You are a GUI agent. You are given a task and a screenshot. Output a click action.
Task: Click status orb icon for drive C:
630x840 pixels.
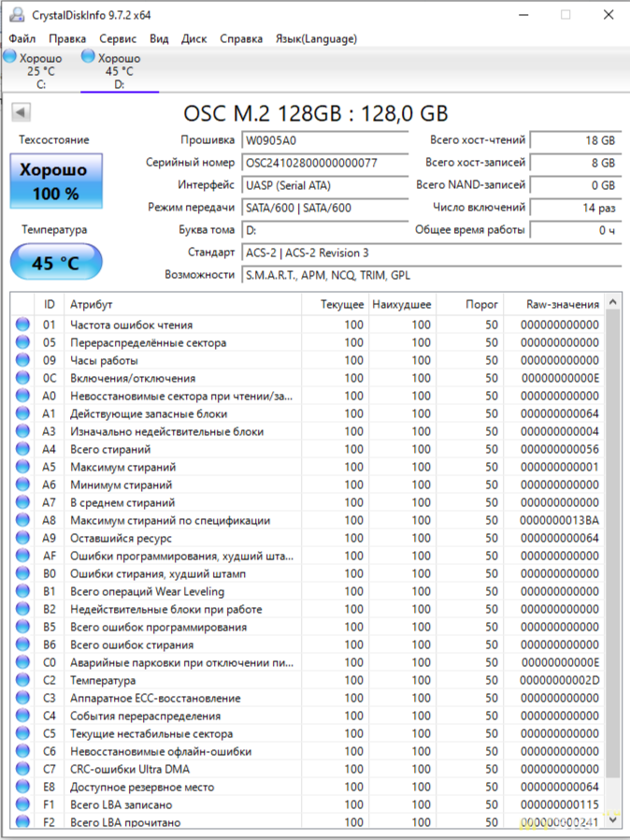pyautogui.click(x=10, y=58)
